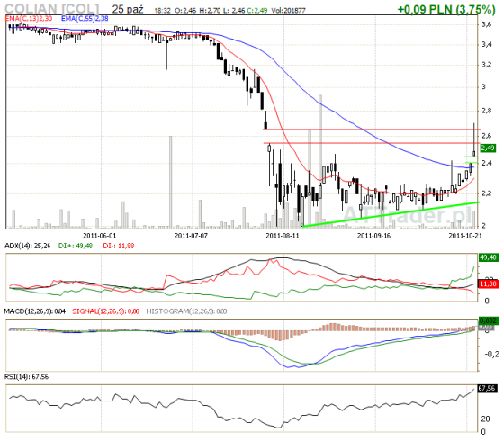This screenshot has width=504, height=441.
Task: Click the '+0,09 PLN (3,75%)' change value
Action: [x=446, y=9]
